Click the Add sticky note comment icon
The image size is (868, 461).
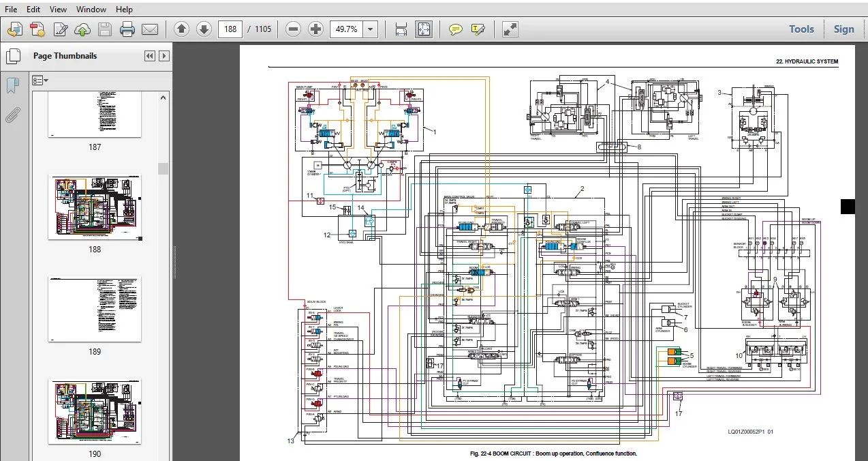pyautogui.click(x=456, y=29)
